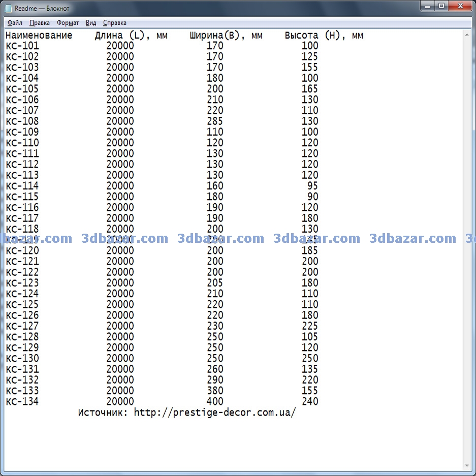The height and width of the screenshot is (476, 476).
Task: Click the Высота (H), мм column header
Action: pyautogui.click(x=324, y=36)
